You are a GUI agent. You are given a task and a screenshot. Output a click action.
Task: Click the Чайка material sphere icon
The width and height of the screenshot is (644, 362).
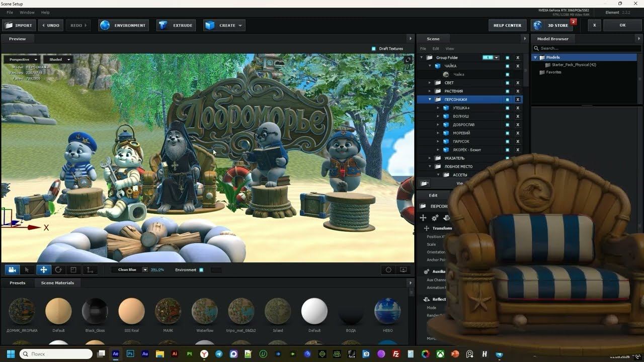click(446, 74)
